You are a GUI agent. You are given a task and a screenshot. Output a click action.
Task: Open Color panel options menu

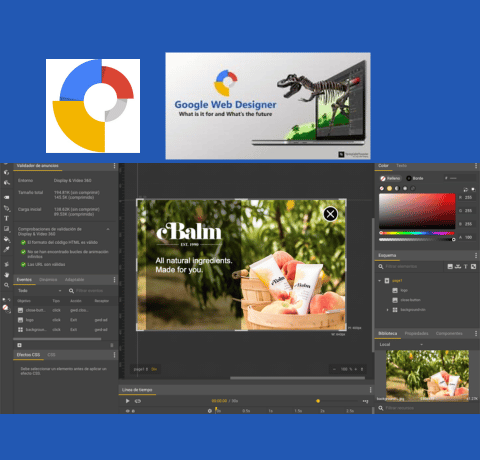[x=476, y=166]
